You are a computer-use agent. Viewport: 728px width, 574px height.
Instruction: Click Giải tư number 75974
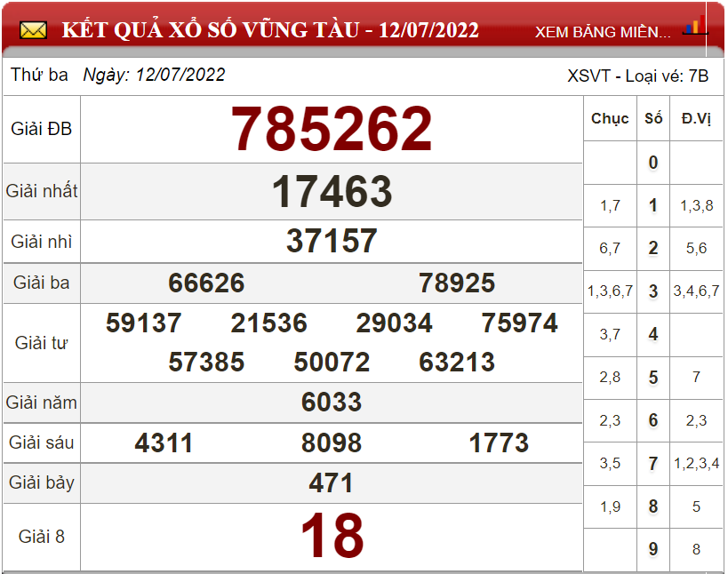[519, 323]
